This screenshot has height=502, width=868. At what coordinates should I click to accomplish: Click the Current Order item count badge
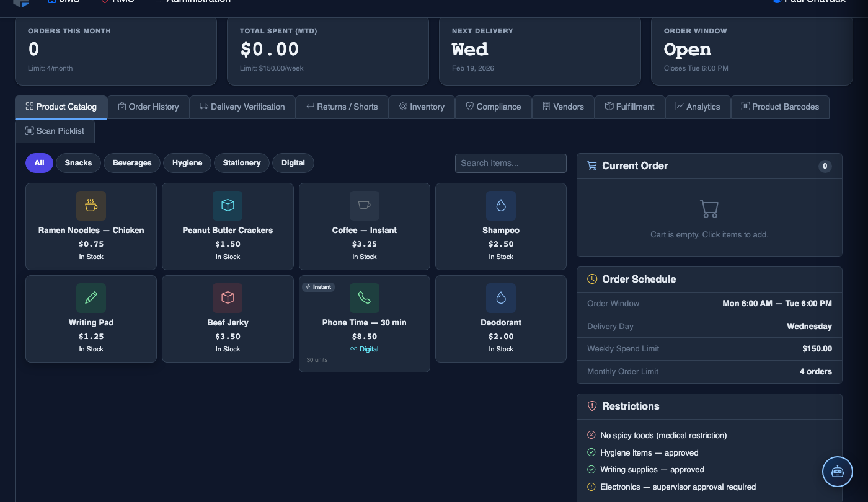pos(825,166)
